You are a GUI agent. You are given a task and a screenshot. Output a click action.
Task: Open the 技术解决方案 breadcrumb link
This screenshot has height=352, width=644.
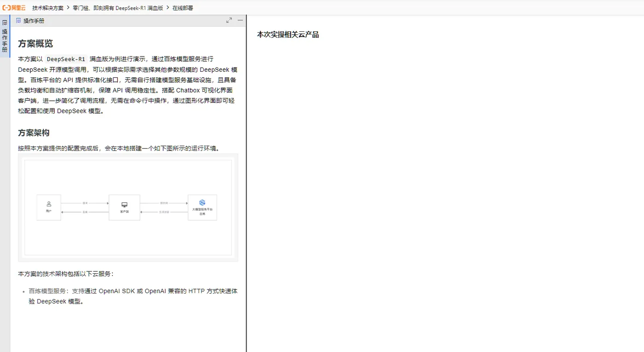(x=48, y=8)
